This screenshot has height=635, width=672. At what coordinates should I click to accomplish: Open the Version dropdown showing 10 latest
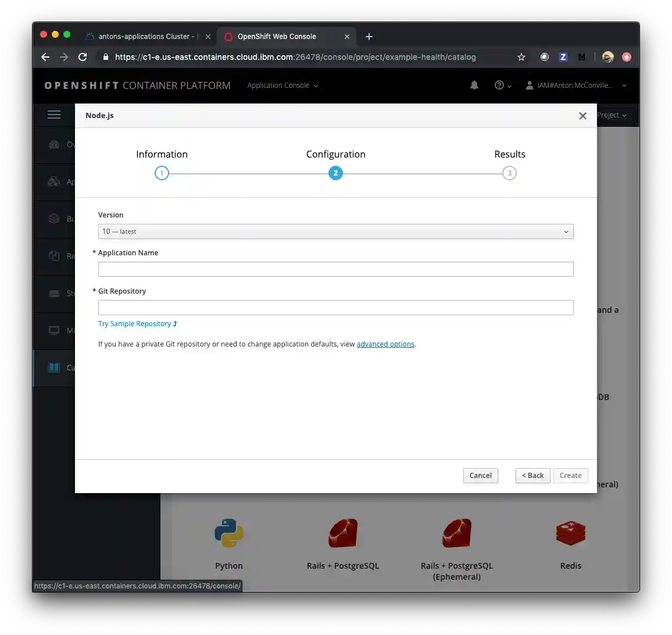(x=335, y=231)
